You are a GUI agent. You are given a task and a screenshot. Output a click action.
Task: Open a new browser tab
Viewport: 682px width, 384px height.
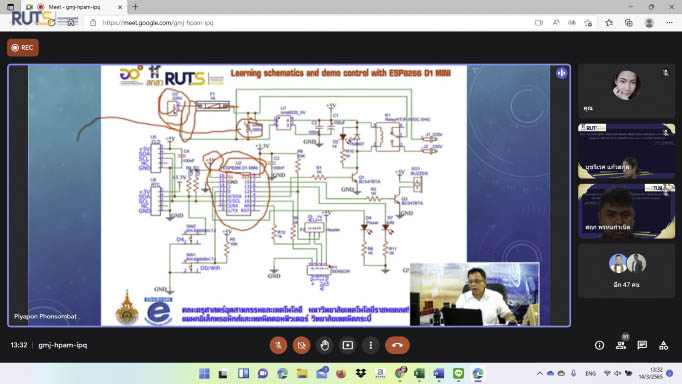[x=135, y=7]
